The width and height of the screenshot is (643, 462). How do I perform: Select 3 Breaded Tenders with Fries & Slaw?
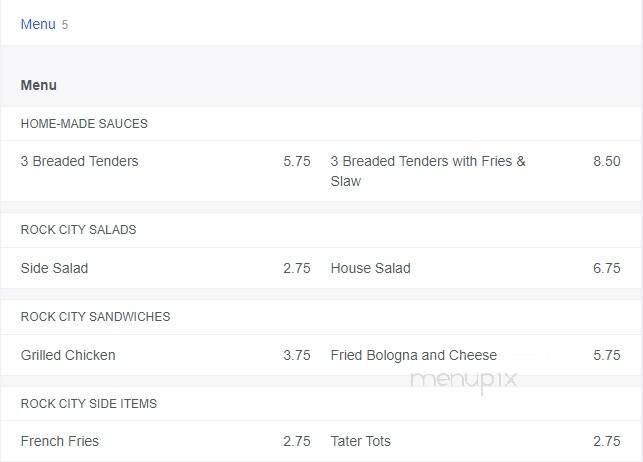point(428,171)
